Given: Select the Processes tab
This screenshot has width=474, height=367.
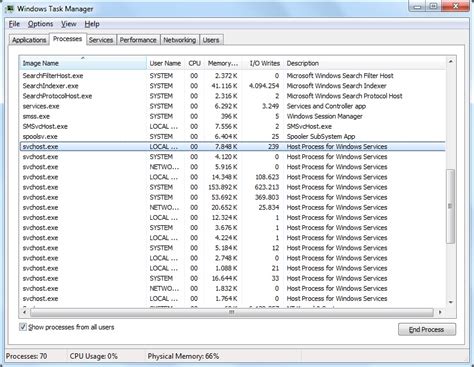Looking at the screenshot, I should [67, 39].
